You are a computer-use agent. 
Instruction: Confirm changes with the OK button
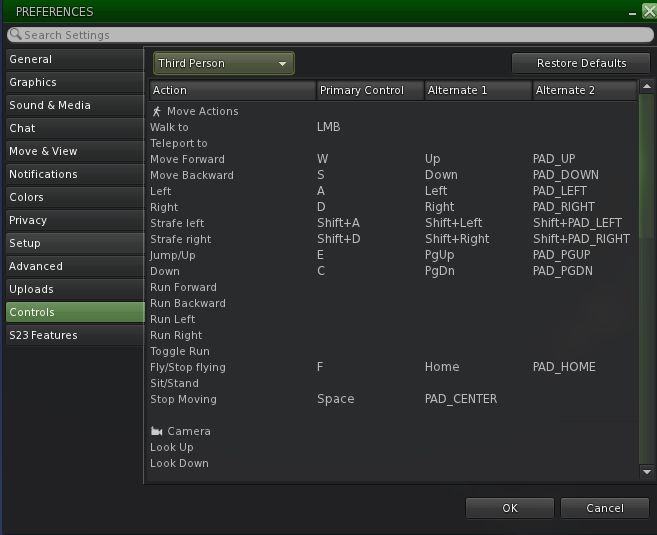pos(509,508)
